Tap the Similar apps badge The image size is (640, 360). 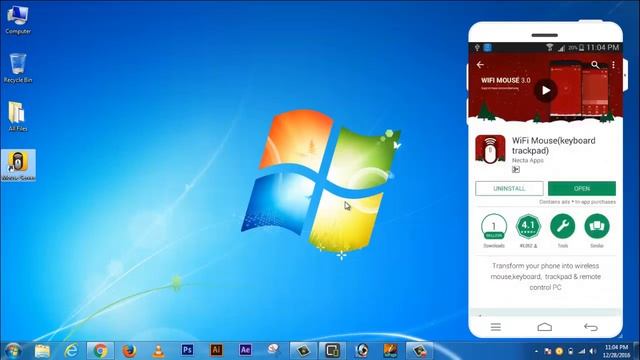tap(597, 226)
